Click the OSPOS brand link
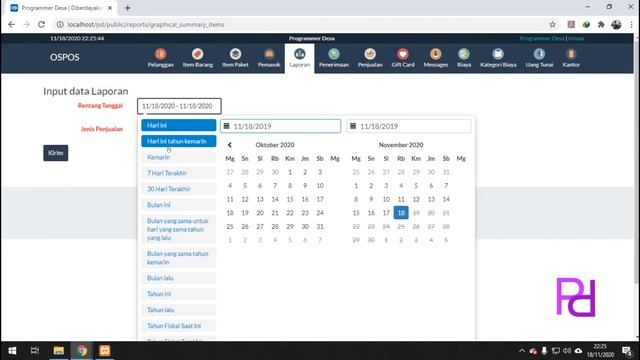640x360 pixels. pos(64,57)
